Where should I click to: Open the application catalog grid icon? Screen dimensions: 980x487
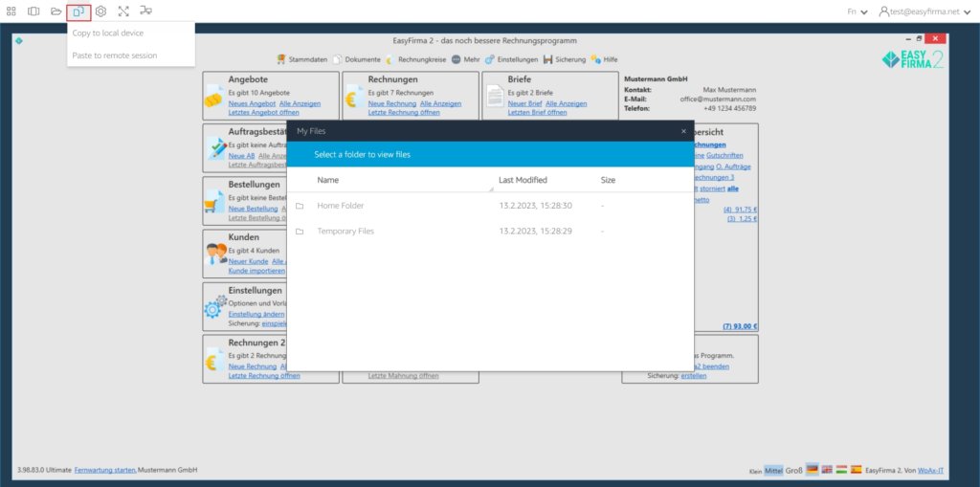[11, 11]
